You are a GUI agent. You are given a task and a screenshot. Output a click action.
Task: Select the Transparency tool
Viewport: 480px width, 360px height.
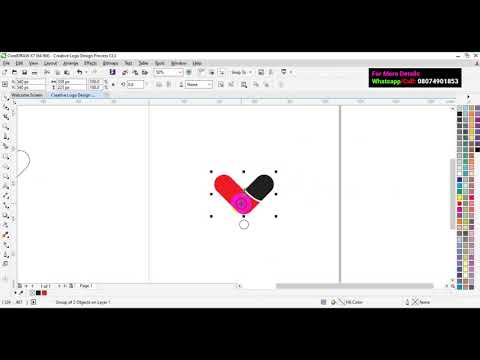6,225
